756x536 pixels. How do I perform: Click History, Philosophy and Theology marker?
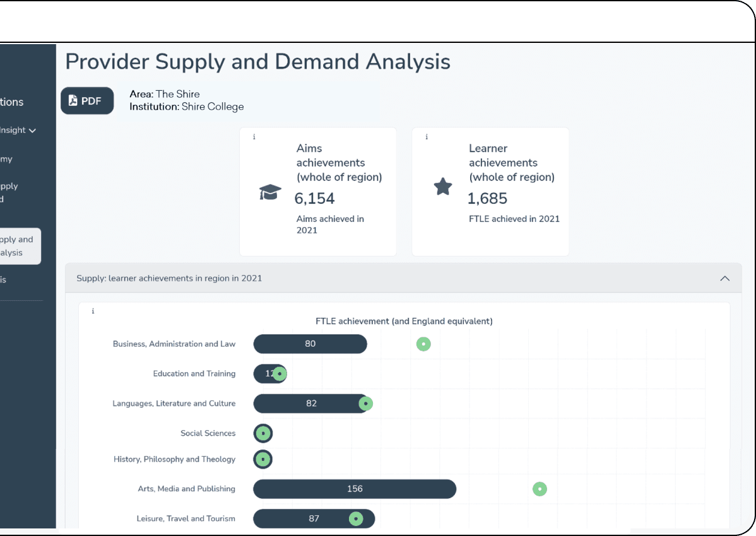[263, 460]
